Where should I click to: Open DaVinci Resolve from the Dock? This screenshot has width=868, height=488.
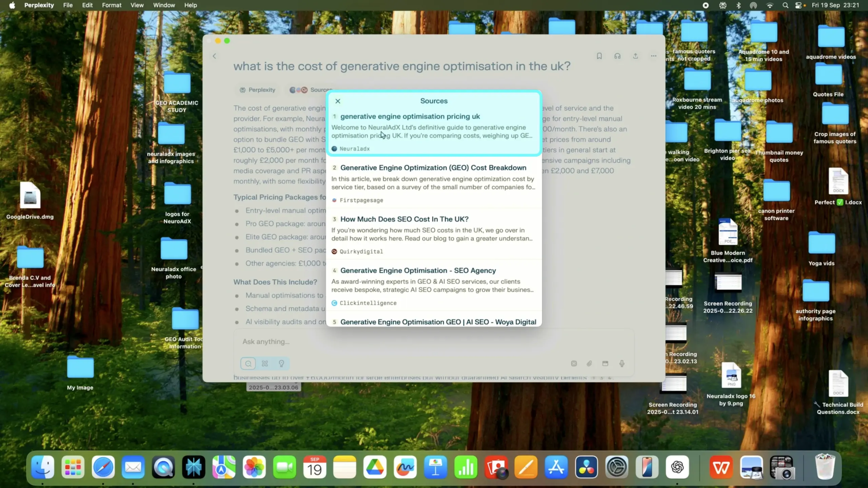[587, 467]
